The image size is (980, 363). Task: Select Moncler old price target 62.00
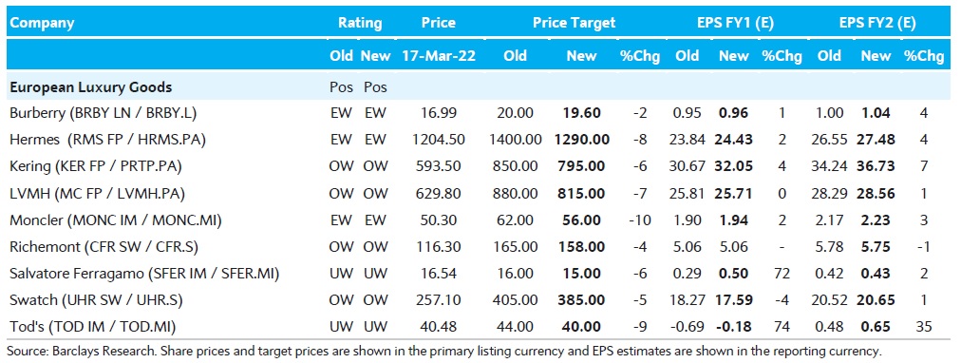pyautogui.click(x=515, y=220)
